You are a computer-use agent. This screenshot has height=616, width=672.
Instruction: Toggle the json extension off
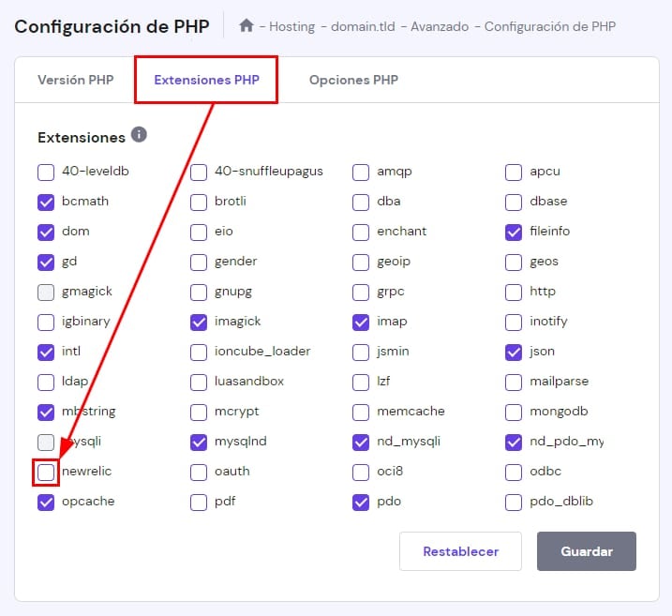tap(514, 352)
